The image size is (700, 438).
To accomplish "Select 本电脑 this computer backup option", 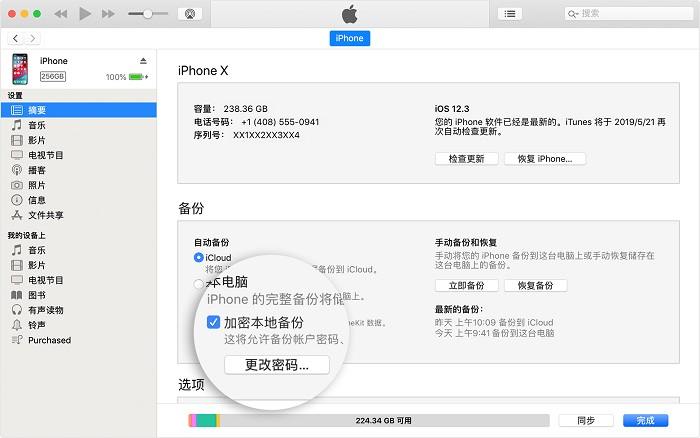I will (199, 284).
